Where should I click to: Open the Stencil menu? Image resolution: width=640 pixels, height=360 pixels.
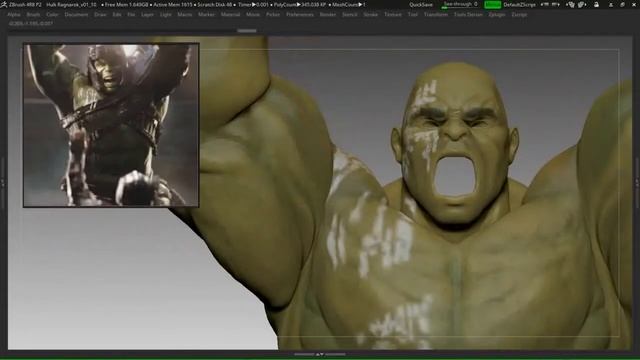coord(349,14)
